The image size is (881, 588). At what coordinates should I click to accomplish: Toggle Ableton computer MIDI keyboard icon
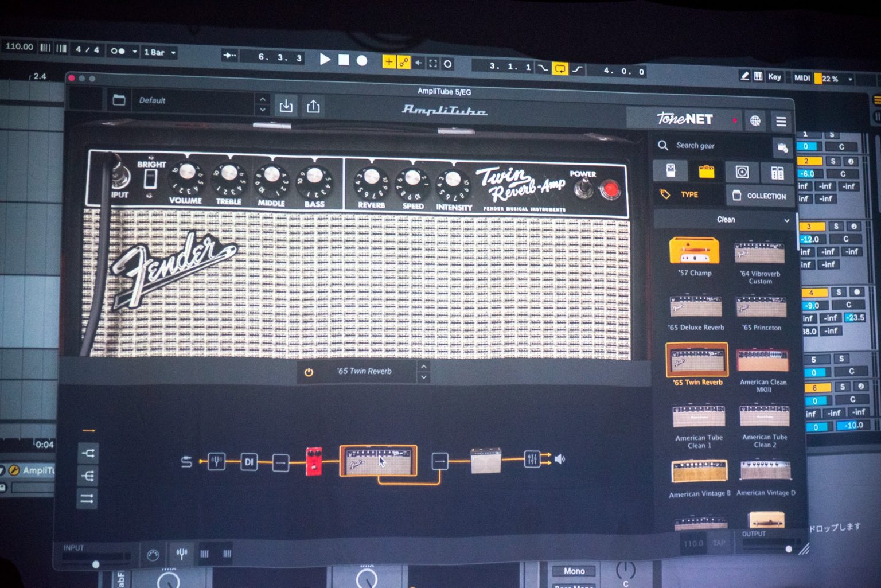point(758,76)
